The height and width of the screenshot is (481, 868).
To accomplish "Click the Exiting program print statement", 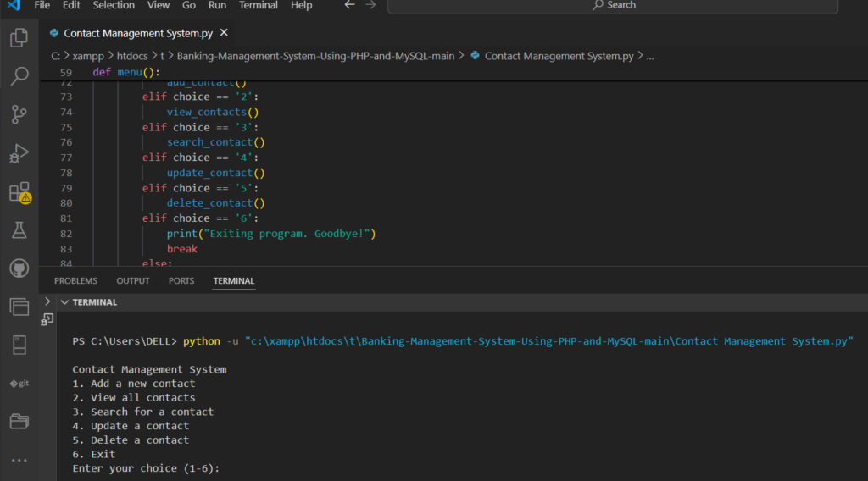I will coord(271,234).
